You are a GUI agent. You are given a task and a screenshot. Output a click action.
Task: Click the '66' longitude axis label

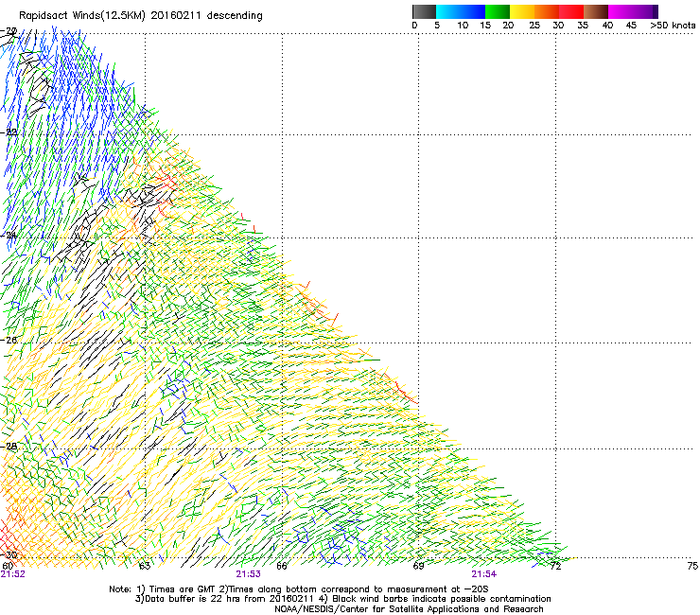[x=282, y=567]
